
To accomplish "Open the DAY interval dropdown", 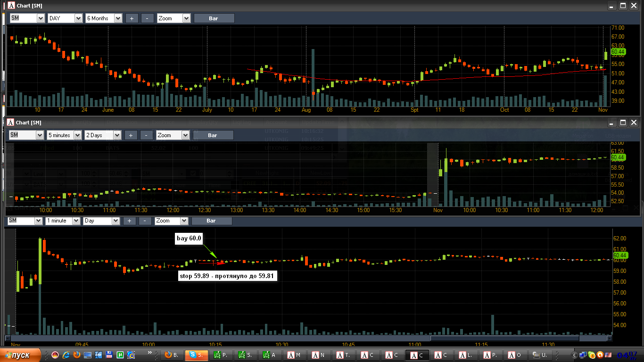I will 78,18.
